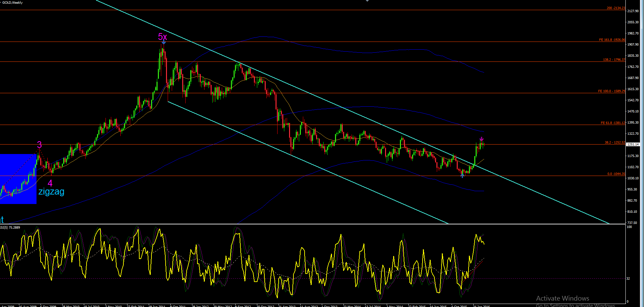Select the solid blue rectangle object
This screenshot has width=644, height=307.
[x=18, y=179]
